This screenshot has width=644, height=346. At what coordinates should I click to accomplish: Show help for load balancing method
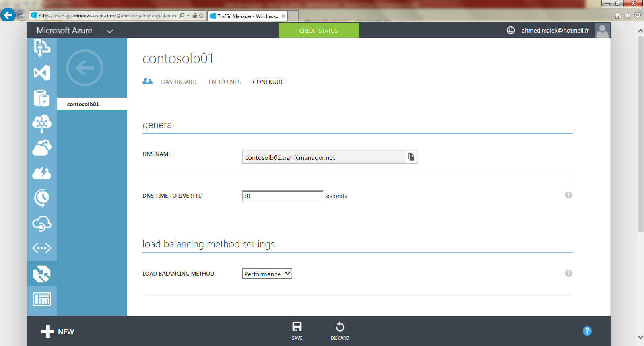pos(568,273)
